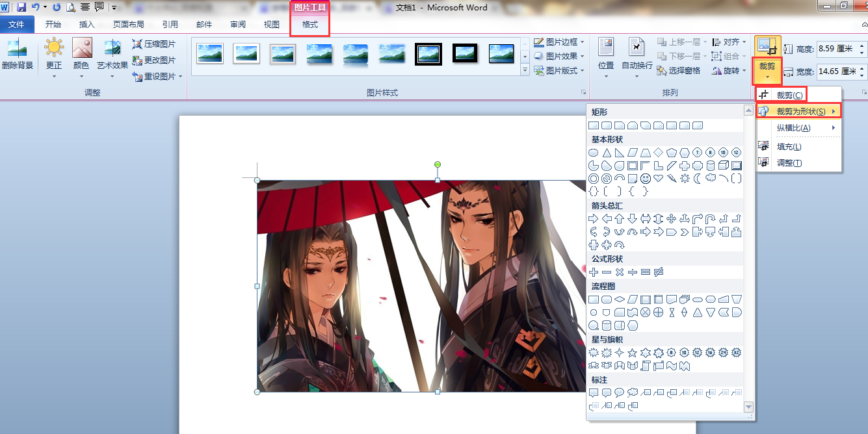868x434 pixels.
Task: Open Picture Layout (图片版式) dropdown
Action: click(559, 70)
